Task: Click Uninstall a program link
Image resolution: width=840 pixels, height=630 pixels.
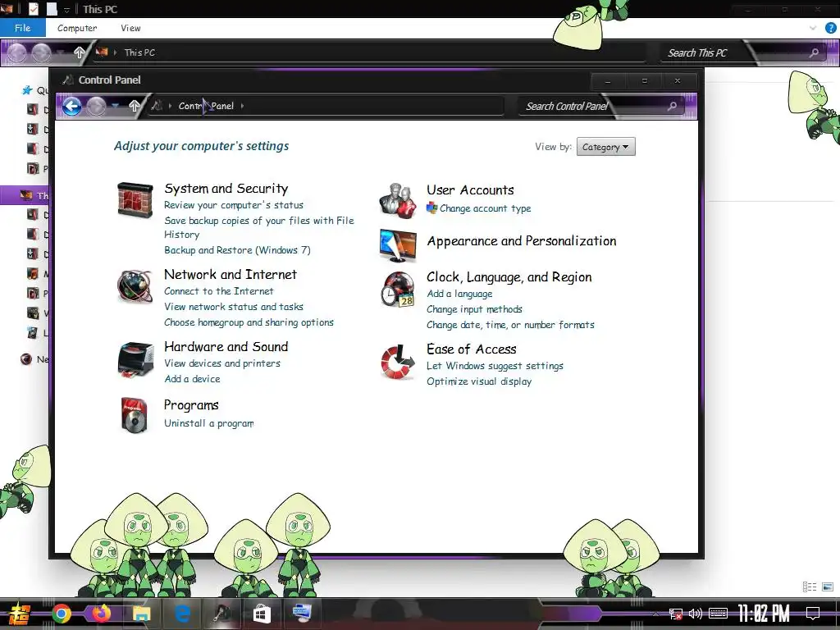Action: tap(209, 423)
